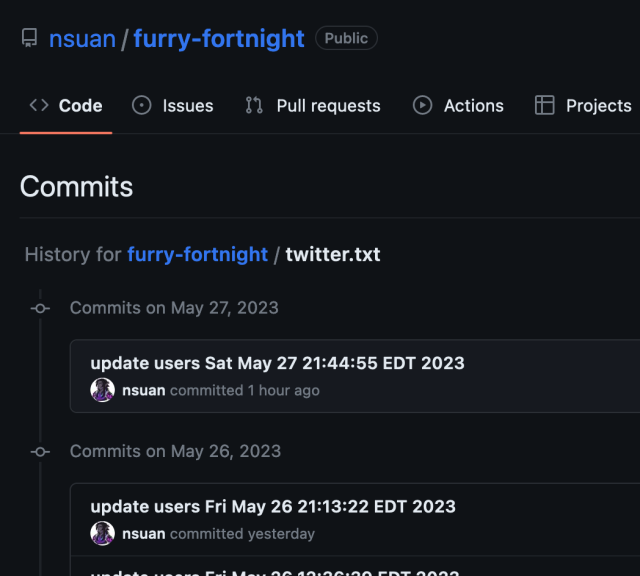The height and width of the screenshot is (576, 640).
Task: Click the May 26 commit timeline marker
Action: pyautogui.click(x=41, y=451)
